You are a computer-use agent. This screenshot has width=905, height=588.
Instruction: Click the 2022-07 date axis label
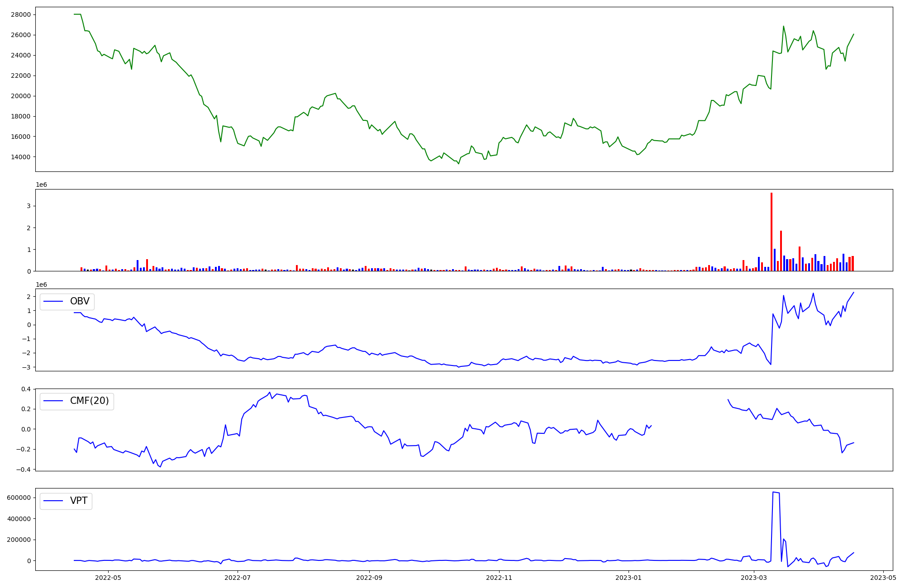point(238,578)
